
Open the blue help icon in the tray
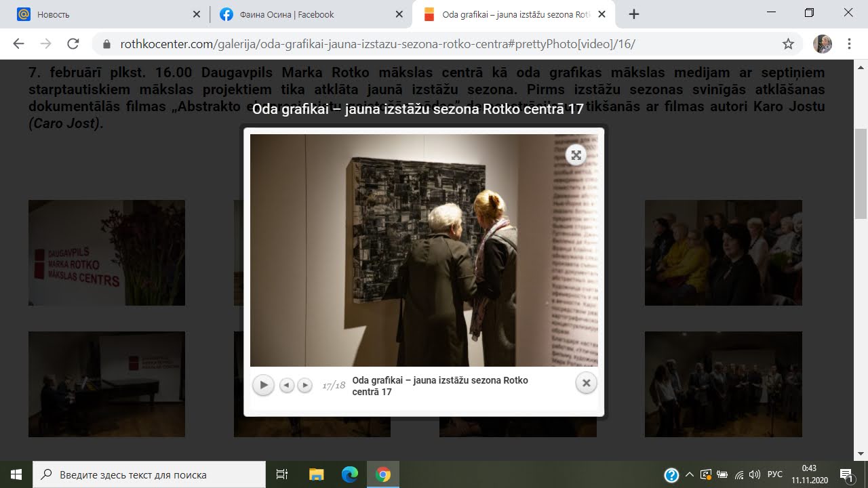[671, 474]
